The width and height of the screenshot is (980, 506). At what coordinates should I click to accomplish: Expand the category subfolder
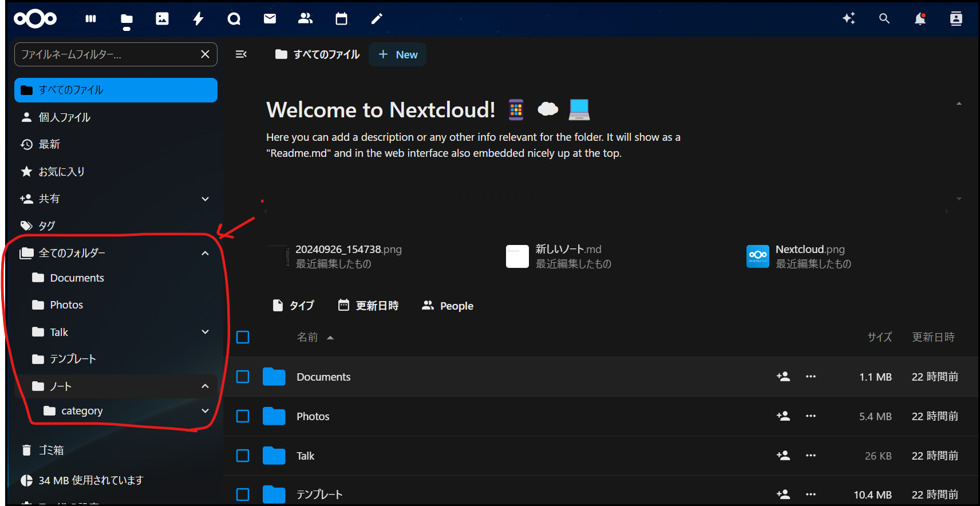coord(205,411)
